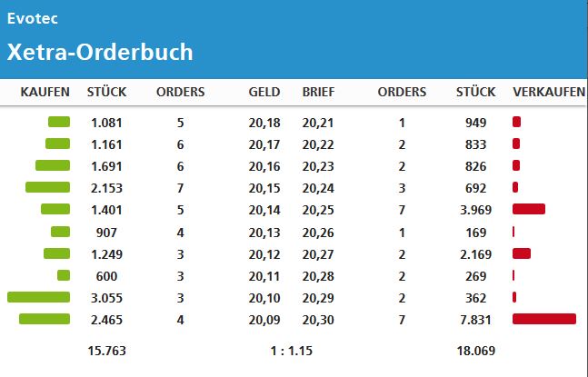
Task: Click the green buy bar for 2.153 shares
Action: tap(47, 188)
